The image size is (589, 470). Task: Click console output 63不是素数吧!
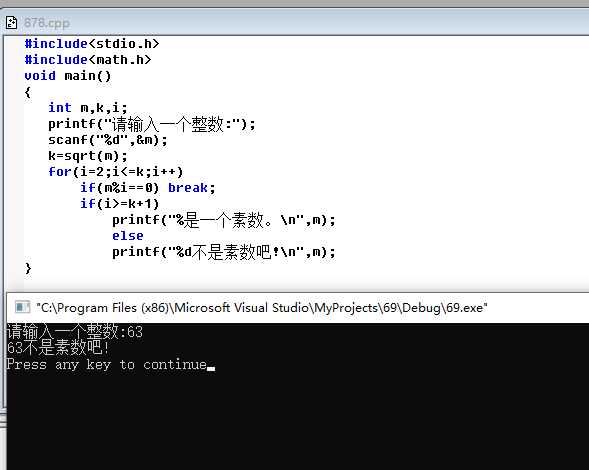click(x=58, y=348)
